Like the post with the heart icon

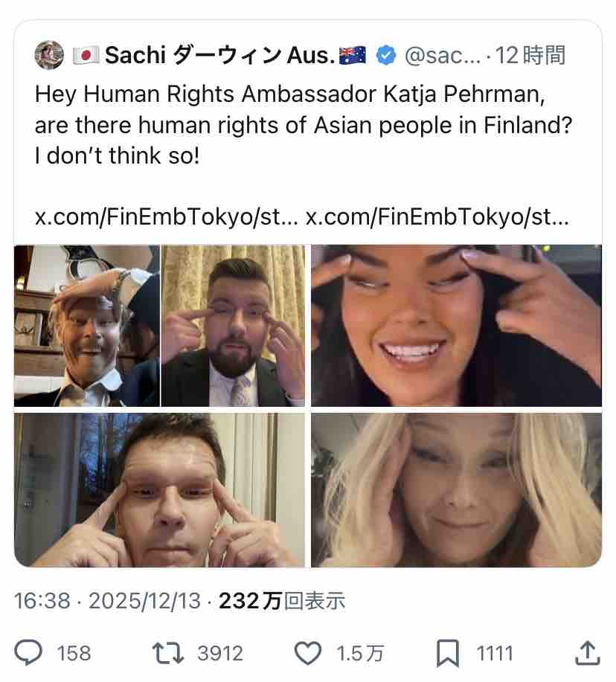(307, 653)
